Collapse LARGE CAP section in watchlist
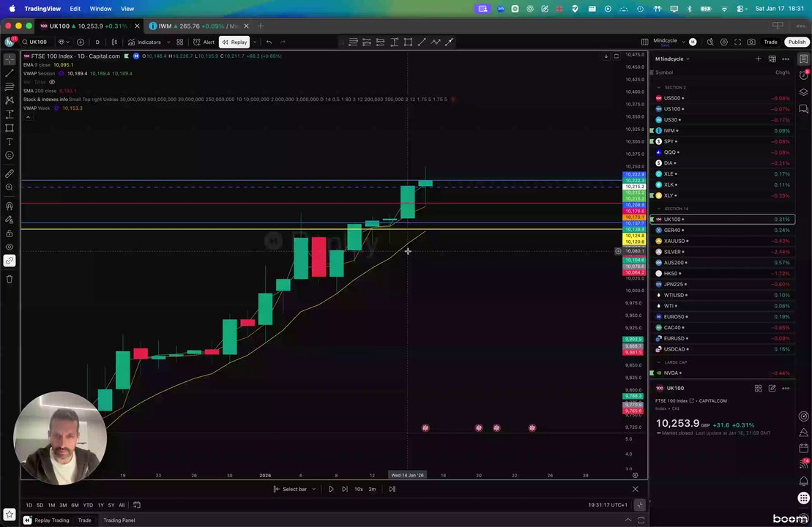This screenshot has height=527, width=812. coord(659,362)
